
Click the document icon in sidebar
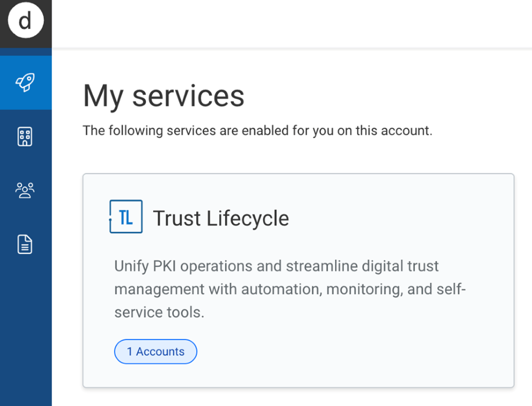[25, 244]
